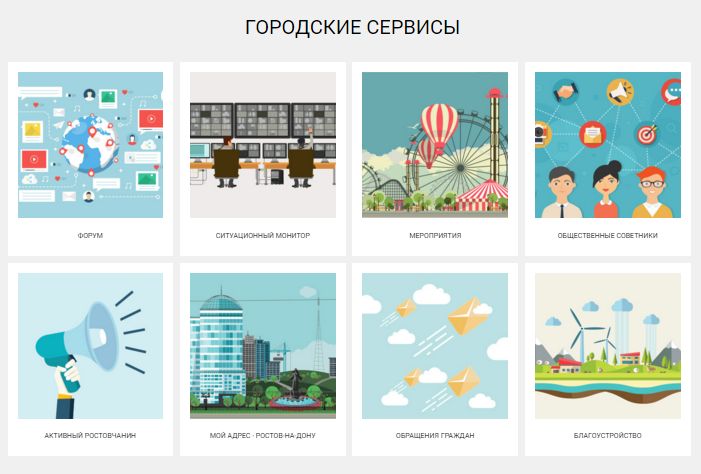
Task: Select the flying envelopes appeals illustration
Action: [x=435, y=346]
